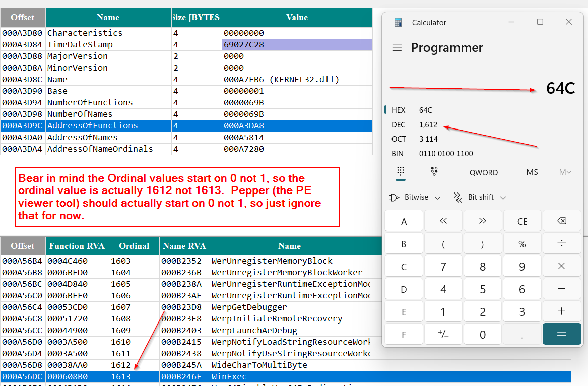Click the divide operator key
The height and width of the screenshot is (386, 588).
561,244
